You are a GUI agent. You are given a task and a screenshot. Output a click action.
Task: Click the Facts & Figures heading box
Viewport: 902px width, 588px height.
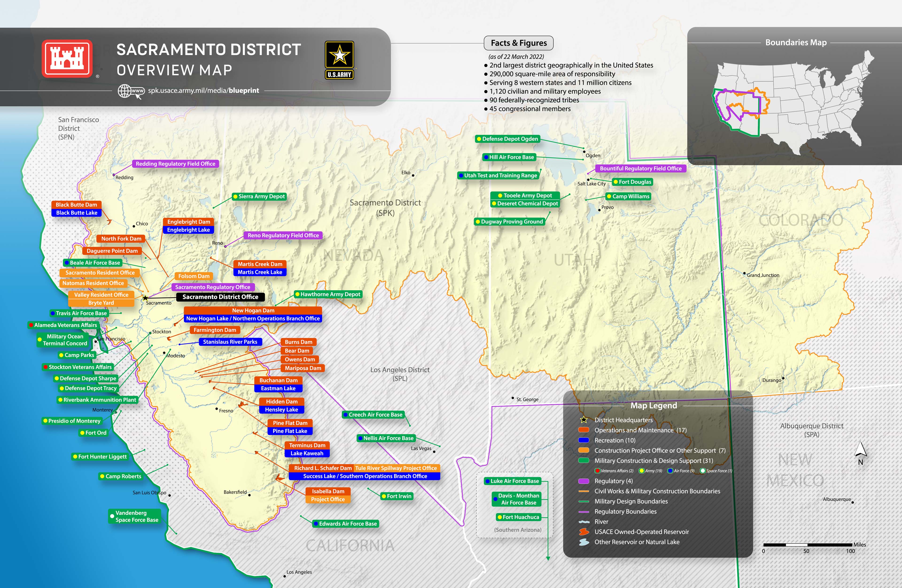[x=518, y=43]
